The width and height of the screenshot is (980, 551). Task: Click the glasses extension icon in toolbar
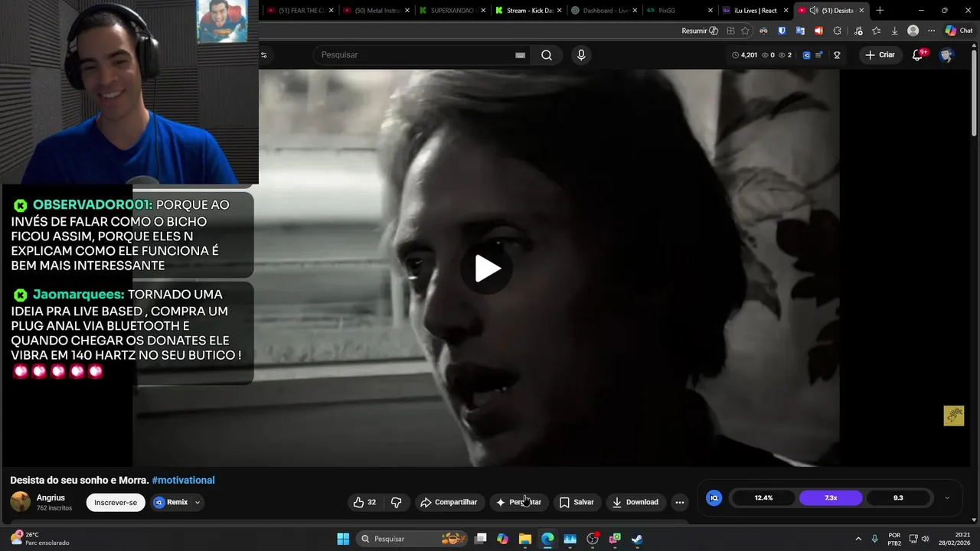click(x=763, y=31)
